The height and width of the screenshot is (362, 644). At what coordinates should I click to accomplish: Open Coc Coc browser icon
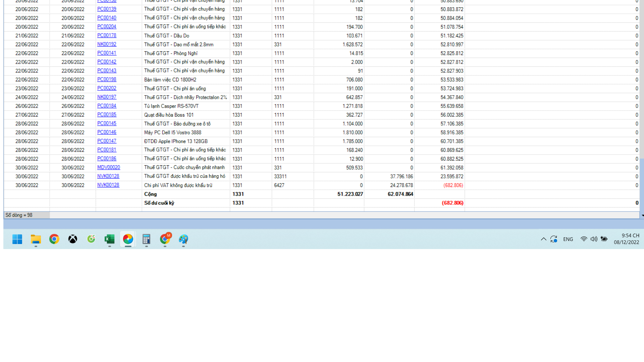click(x=91, y=239)
